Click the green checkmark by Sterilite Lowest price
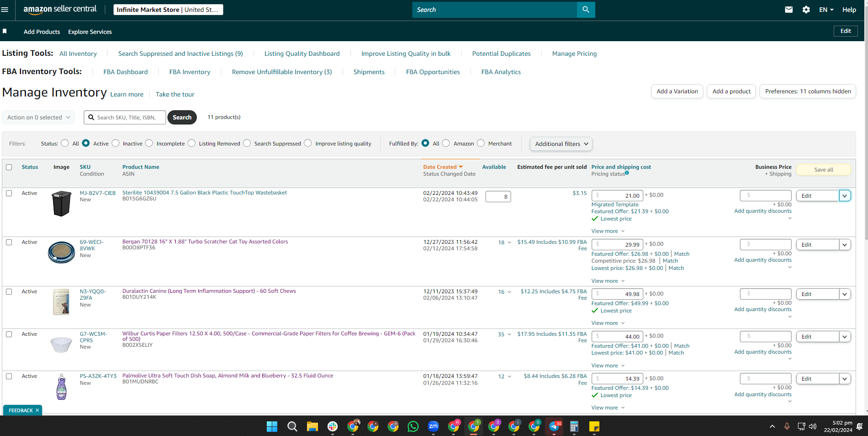 595,219
